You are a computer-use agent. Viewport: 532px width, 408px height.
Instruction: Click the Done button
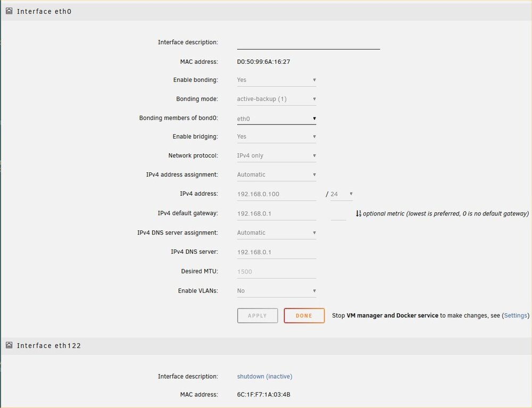304,316
